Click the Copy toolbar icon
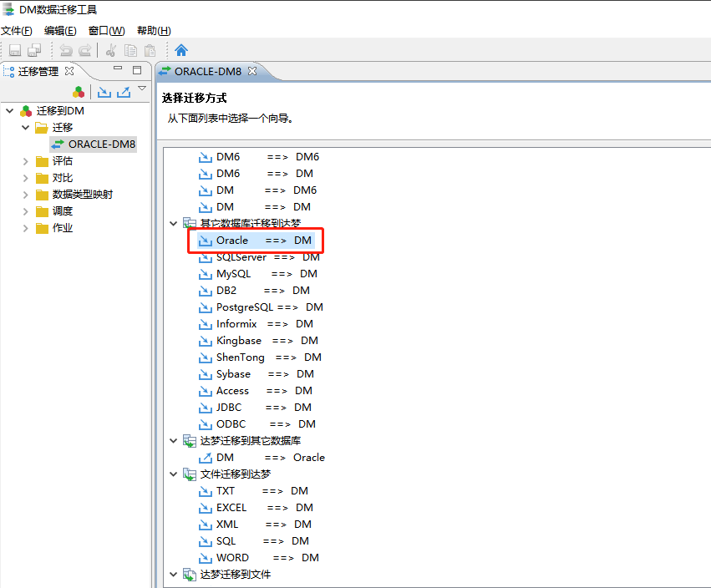 pos(130,50)
